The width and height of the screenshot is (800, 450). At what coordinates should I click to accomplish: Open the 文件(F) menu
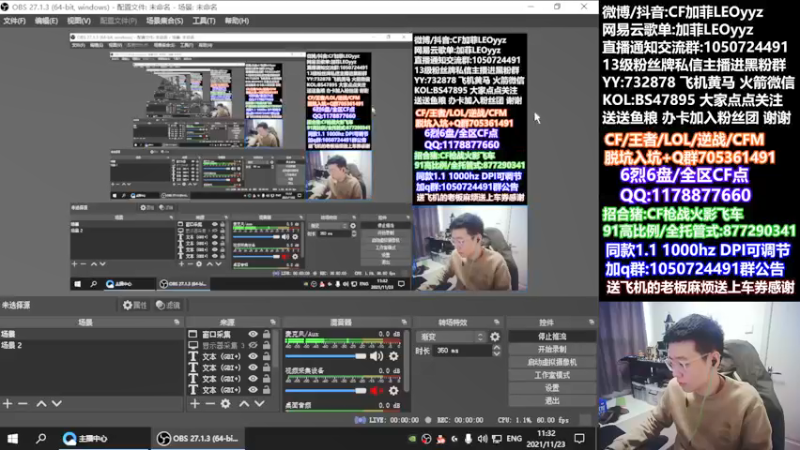pyautogui.click(x=14, y=21)
